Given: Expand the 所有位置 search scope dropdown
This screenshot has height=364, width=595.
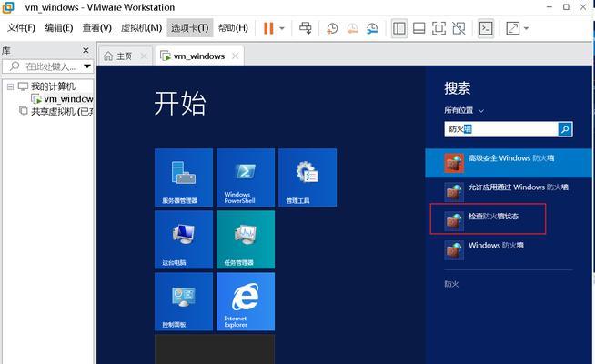Looking at the screenshot, I should pos(464,110).
